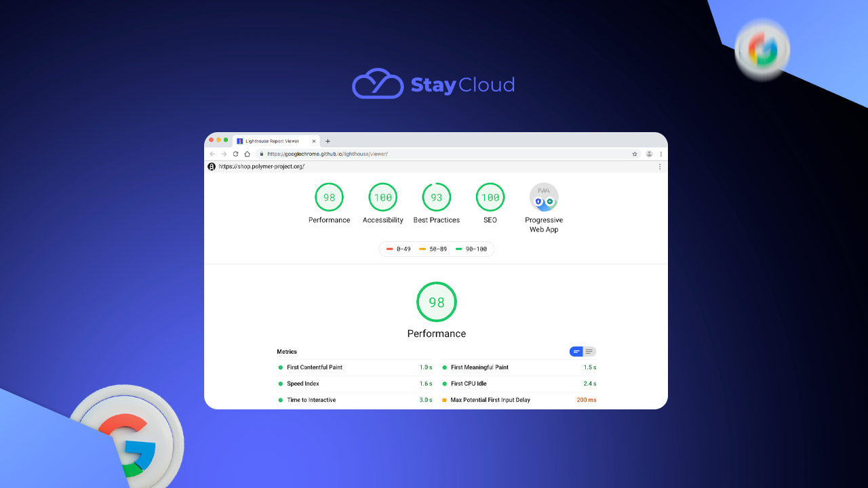
Task: Reload the Lighthouse viewer page
Action: tap(235, 154)
